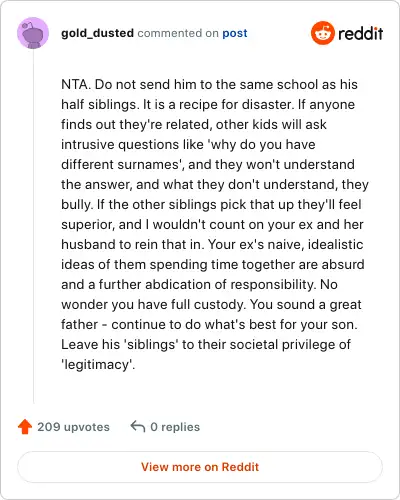Click the final word "'legitimacy'"
The width and height of the screenshot is (400, 500).
(98, 364)
